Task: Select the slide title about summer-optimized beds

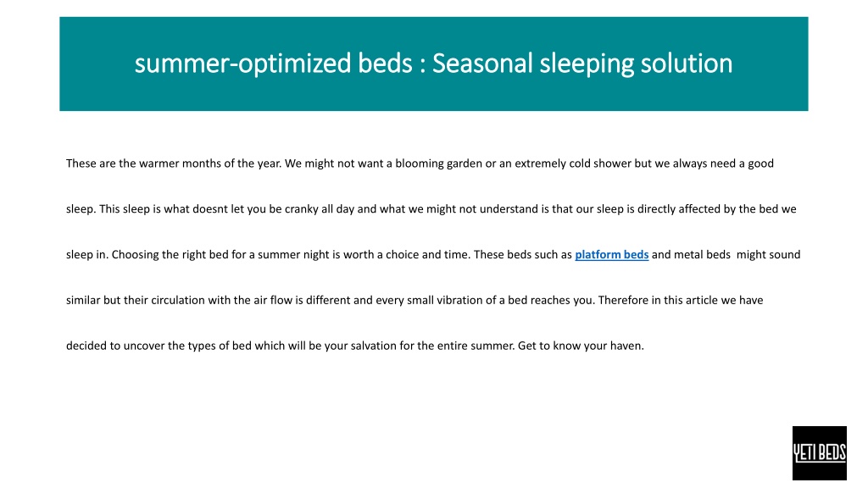Action: pyautogui.click(x=433, y=64)
